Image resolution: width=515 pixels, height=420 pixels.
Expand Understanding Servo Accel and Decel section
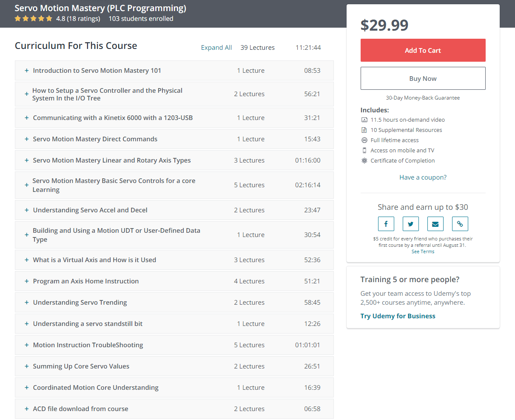click(174, 210)
